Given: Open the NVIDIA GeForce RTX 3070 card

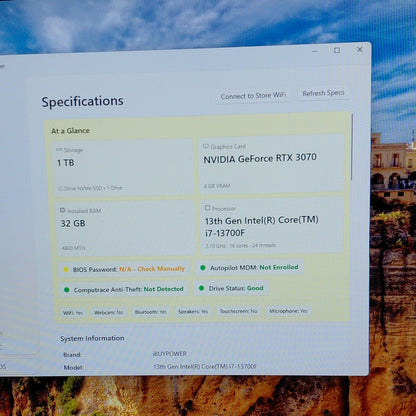Looking at the screenshot, I should click(271, 163).
